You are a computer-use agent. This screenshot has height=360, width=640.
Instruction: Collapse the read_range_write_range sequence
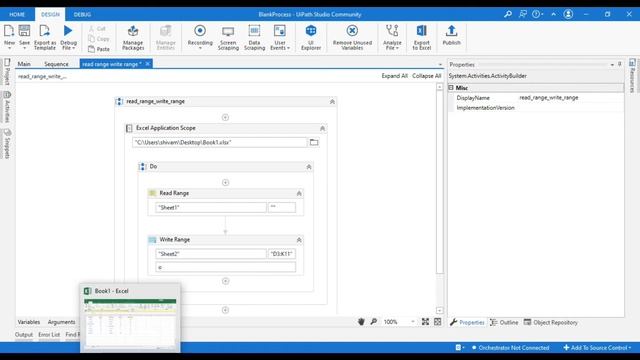pyautogui.click(x=332, y=102)
